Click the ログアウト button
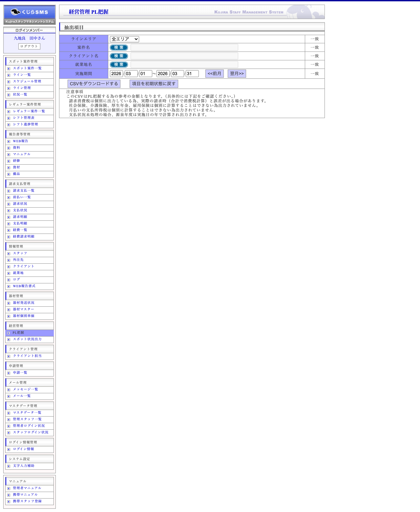Image resolution: width=420 pixels, height=512 pixels. [29, 46]
